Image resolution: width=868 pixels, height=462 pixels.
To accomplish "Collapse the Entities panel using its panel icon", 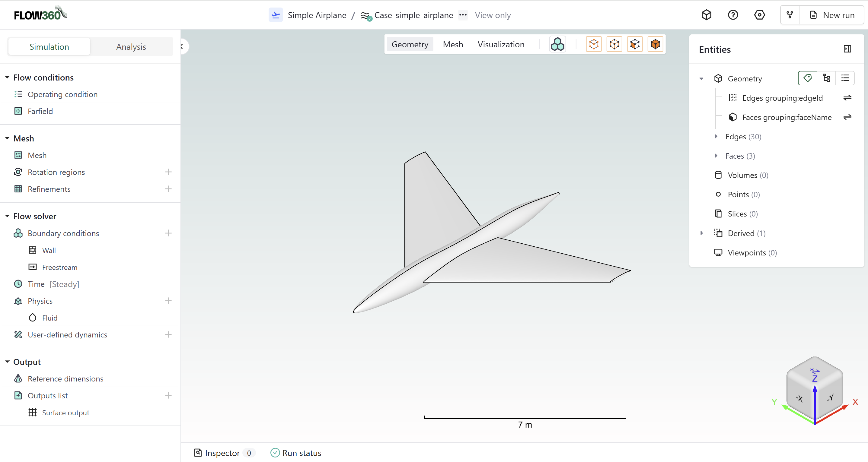I will [847, 49].
